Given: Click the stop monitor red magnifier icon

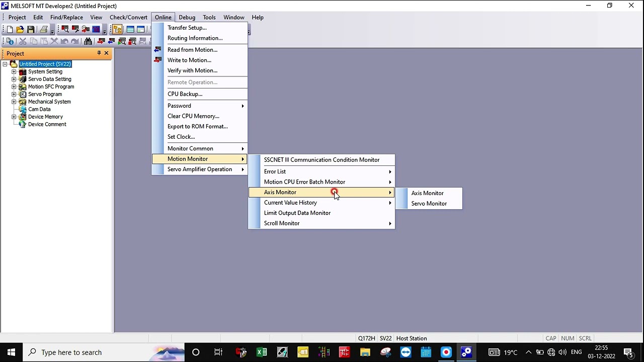Looking at the screenshot, I should pyautogui.click(x=132, y=41).
